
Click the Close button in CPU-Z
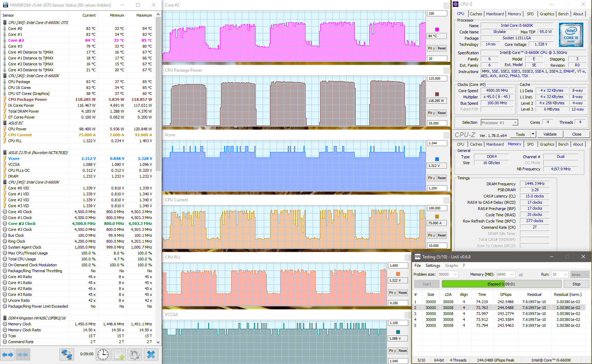click(x=577, y=134)
